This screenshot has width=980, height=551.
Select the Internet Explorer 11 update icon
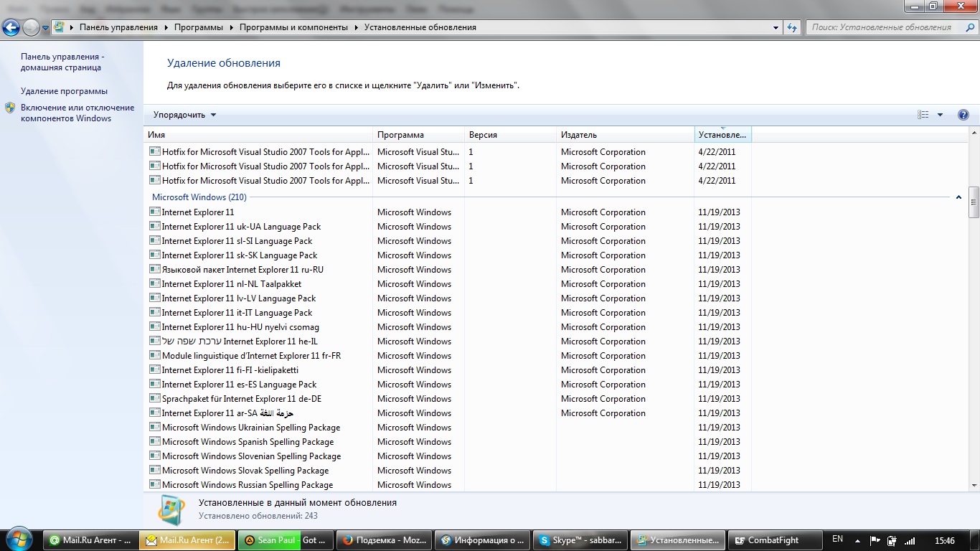point(154,212)
